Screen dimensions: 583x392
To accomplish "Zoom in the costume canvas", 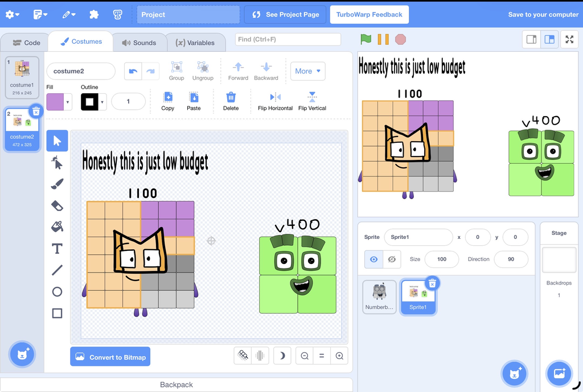I will pos(339,356).
